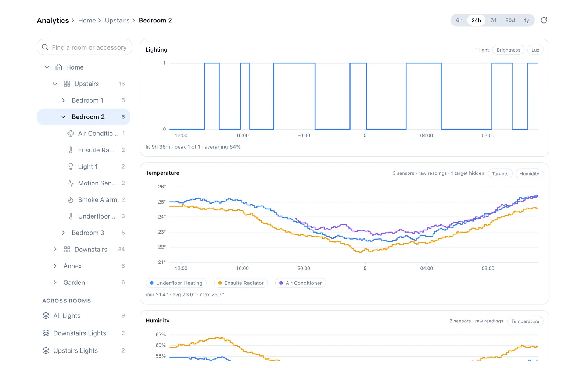Screen dimensions: 588x368
Task: Click the '1 light' label
Action: 482,50
